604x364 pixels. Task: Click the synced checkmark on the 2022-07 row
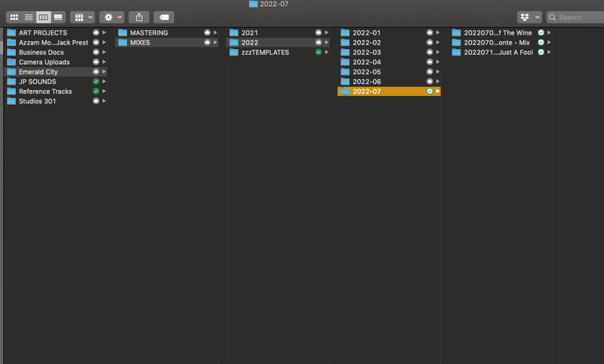click(430, 91)
